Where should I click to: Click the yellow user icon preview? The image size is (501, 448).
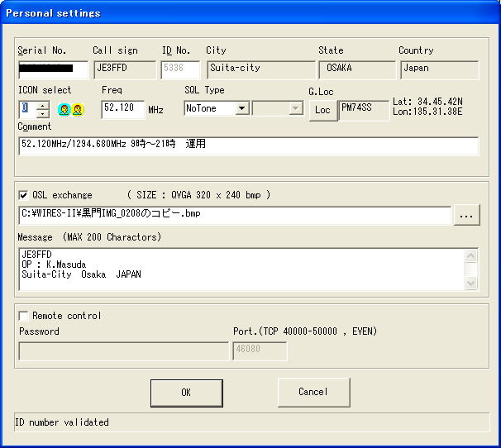pyautogui.click(x=78, y=109)
